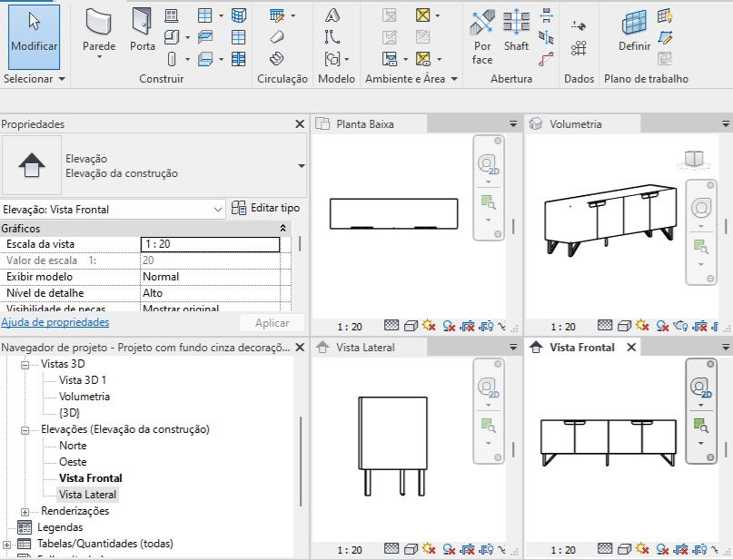Screen dimensions: 733x560
Task: Toggle sun path in Vista Lateral view bar
Action: 428,549
